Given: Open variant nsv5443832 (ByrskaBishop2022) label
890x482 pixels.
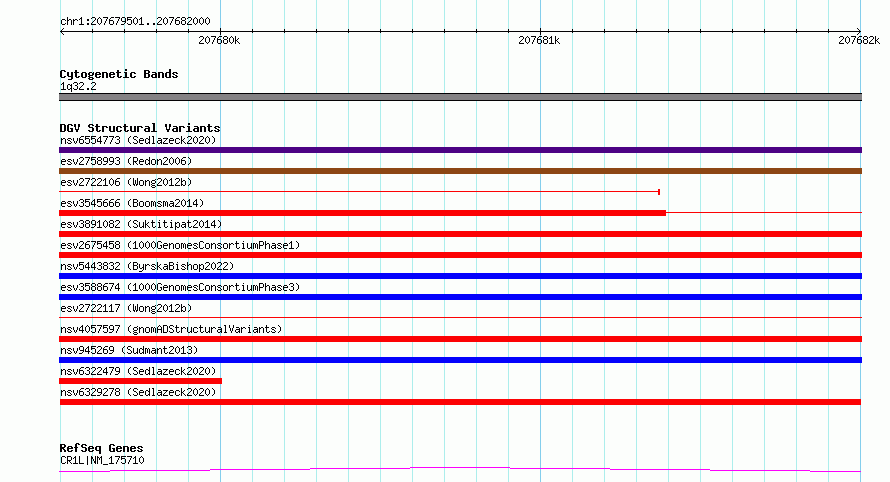Looking at the screenshot, I should (147, 266).
